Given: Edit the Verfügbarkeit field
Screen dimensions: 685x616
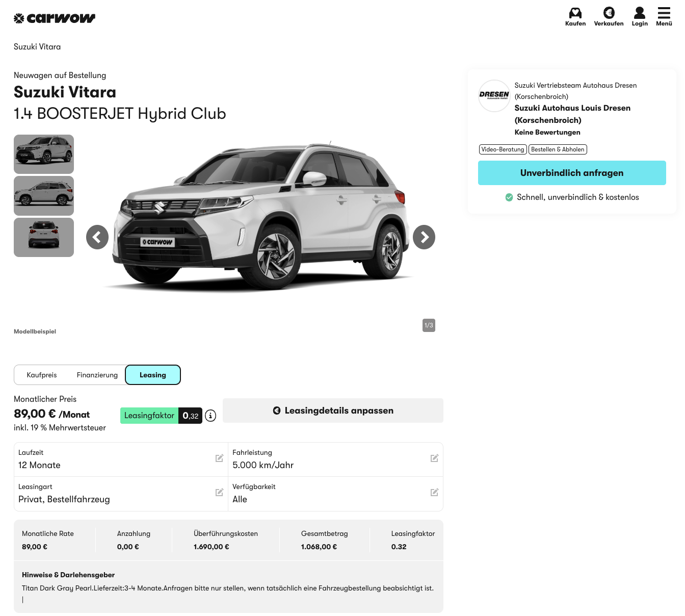Looking at the screenshot, I should point(434,493).
